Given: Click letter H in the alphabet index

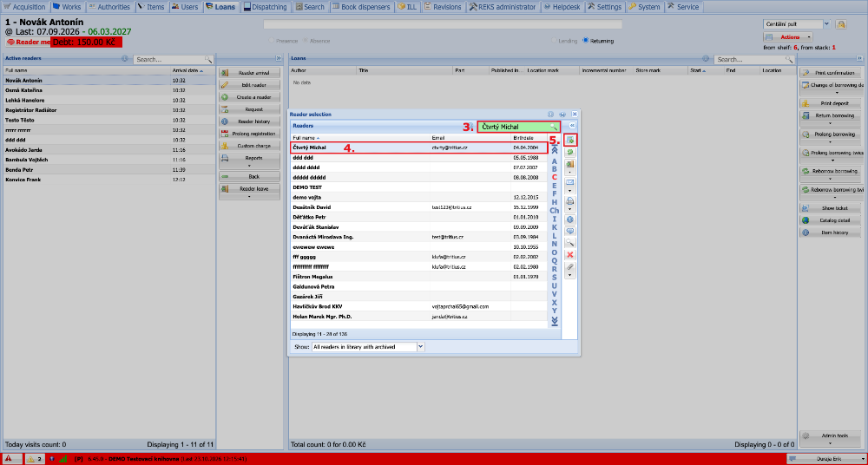Looking at the screenshot, I should click(x=554, y=202).
